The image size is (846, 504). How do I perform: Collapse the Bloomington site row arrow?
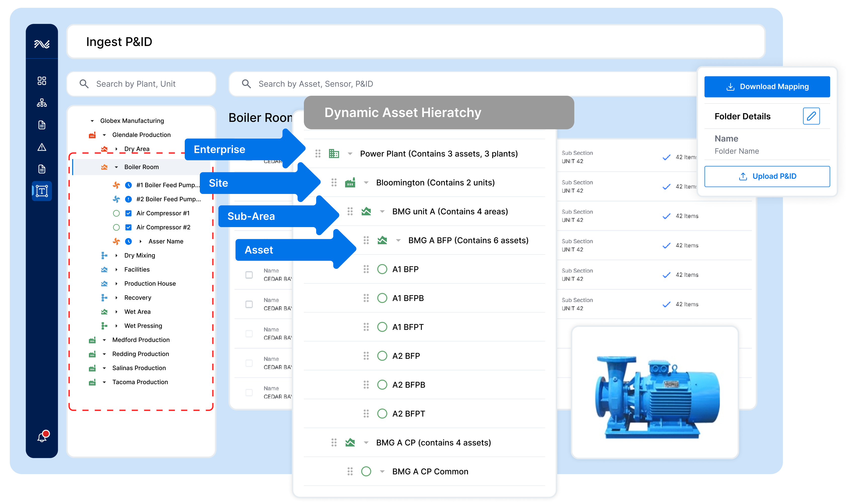point(366,183)
